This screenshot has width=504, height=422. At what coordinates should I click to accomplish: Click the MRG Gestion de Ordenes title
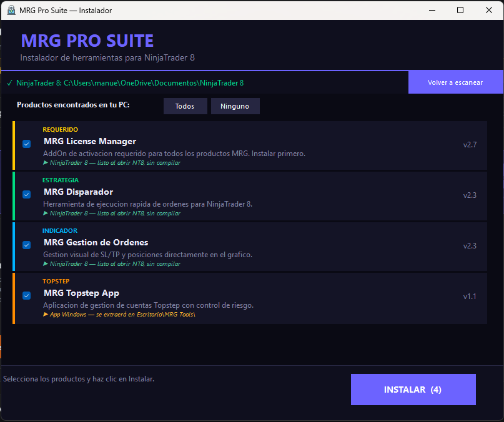(96, 242)
